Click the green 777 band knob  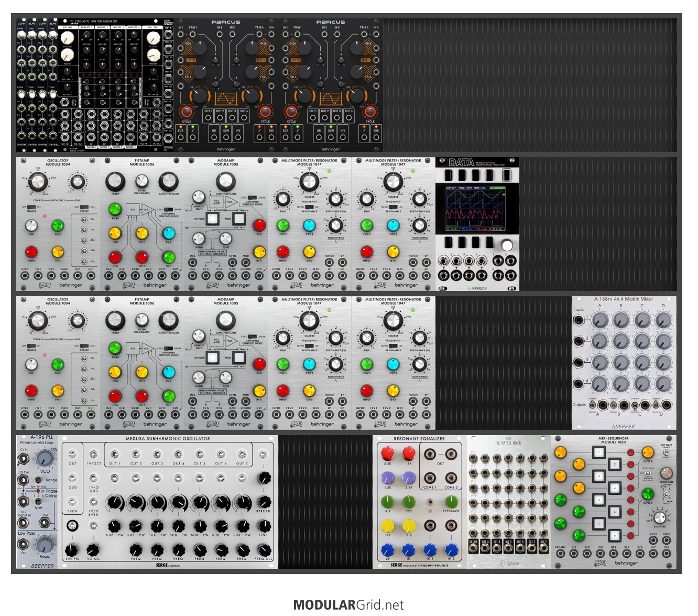point(409,502)
